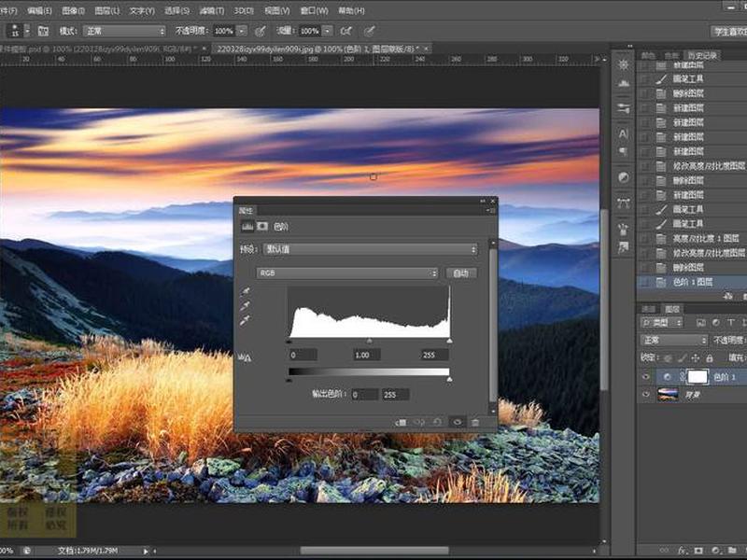Reset Levels adjustment to defaults
This screenshot has height=560, width=747.
point(437,423)
